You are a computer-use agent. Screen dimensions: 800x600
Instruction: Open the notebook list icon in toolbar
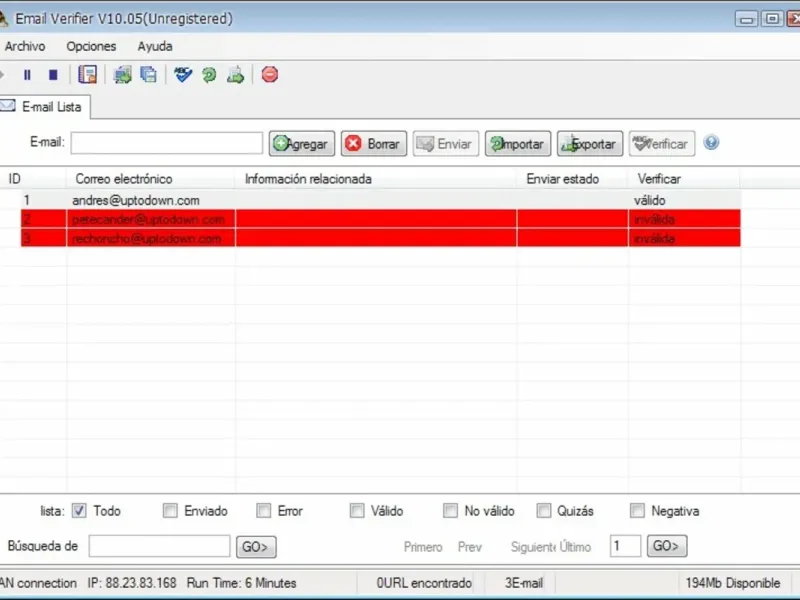[87, 74]
